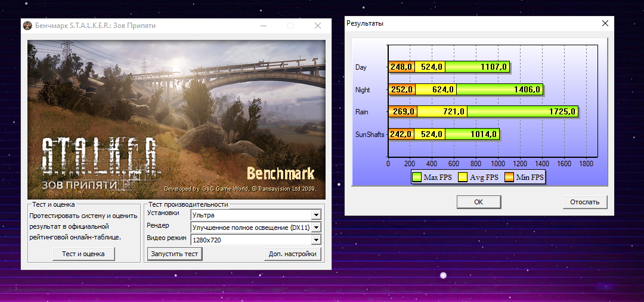The image size is (644, 302).
Task: Open the Видео режим resolution dropdown
Action: tap(316, 240)
